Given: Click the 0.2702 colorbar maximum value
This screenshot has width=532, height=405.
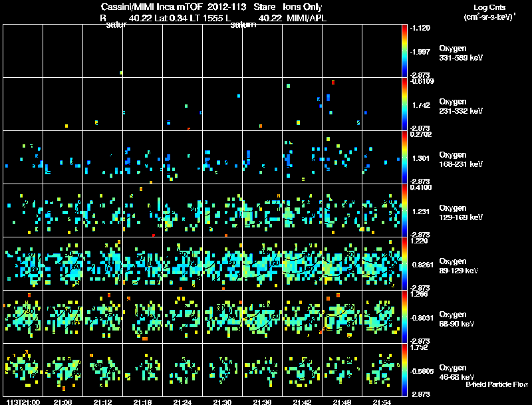Looking at the screenshot, I should pos(421,134).
